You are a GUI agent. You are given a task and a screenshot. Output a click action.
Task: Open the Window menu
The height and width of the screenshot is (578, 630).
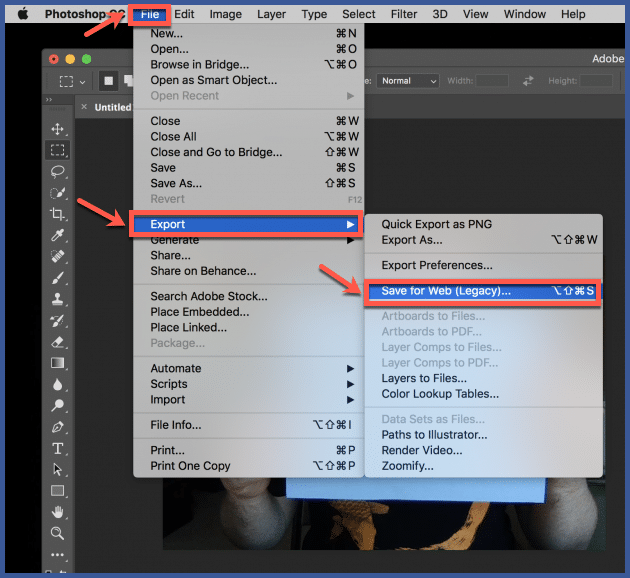point(525,14)
